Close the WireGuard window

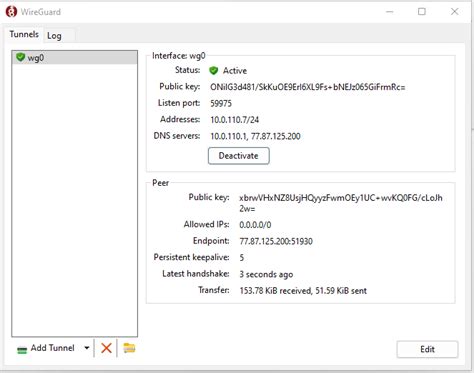tap(454, 12)
